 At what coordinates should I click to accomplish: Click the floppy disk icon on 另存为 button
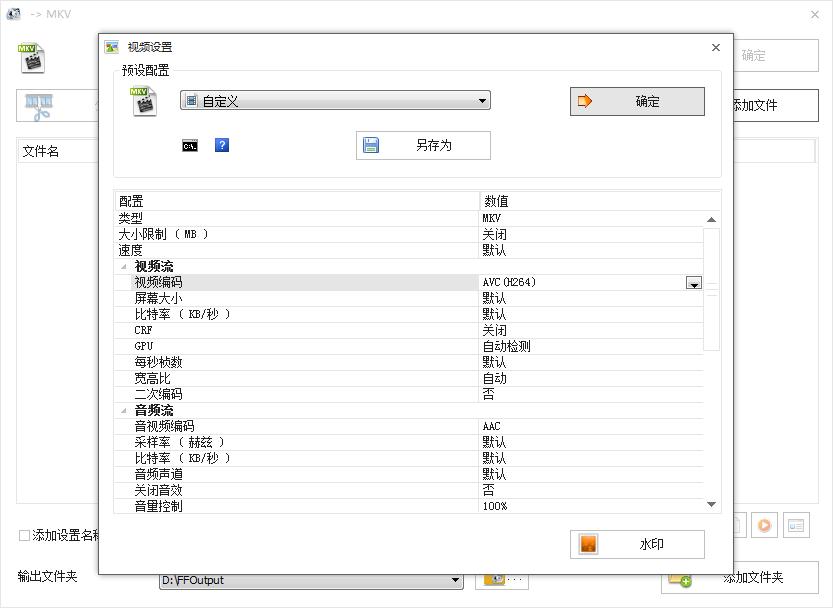[367, 145]
